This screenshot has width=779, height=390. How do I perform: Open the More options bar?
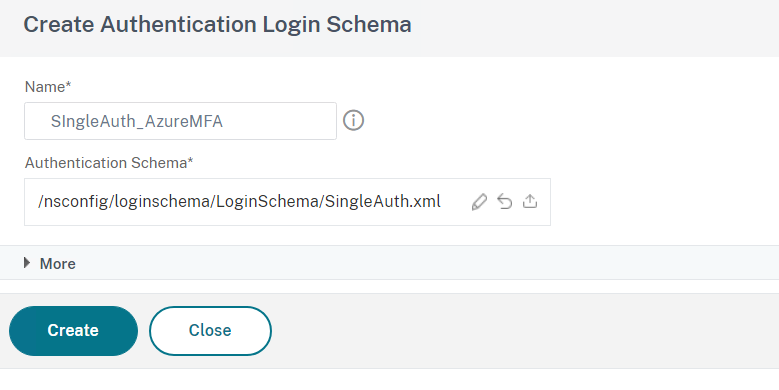coord(390,263)
